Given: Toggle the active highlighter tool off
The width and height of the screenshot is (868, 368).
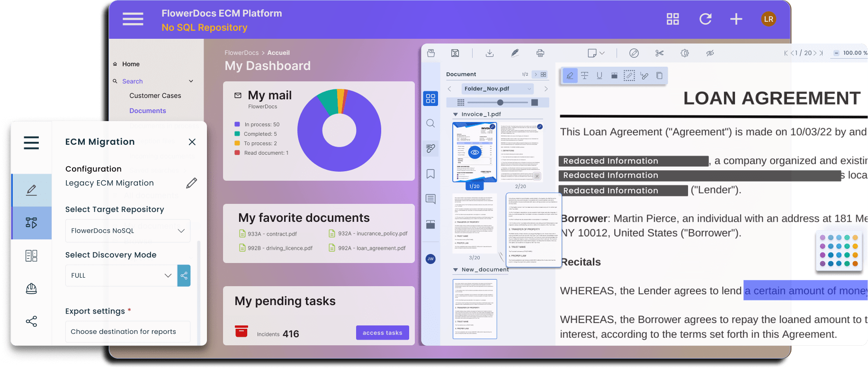Looking at the screenshot, I should point(570,76).
